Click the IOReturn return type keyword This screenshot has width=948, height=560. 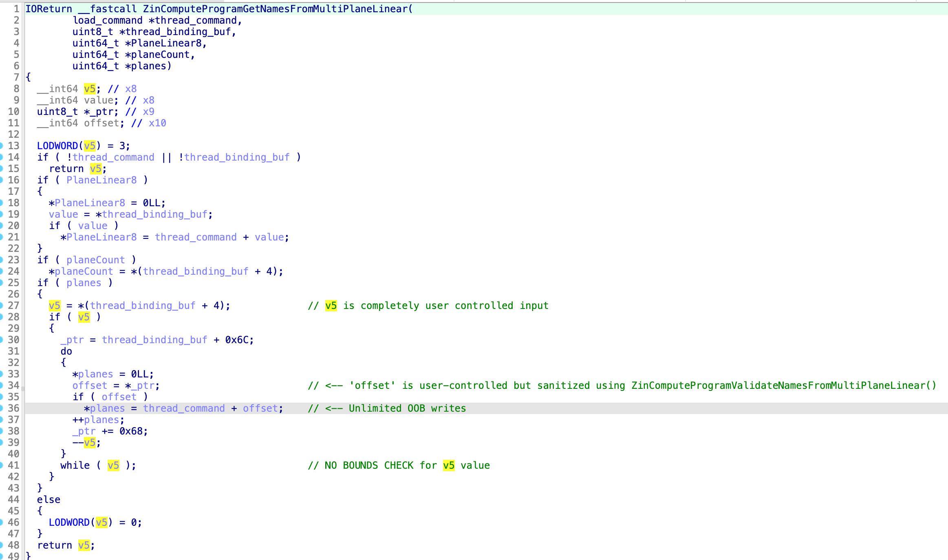pyautogui.click(x=49, y=9)
